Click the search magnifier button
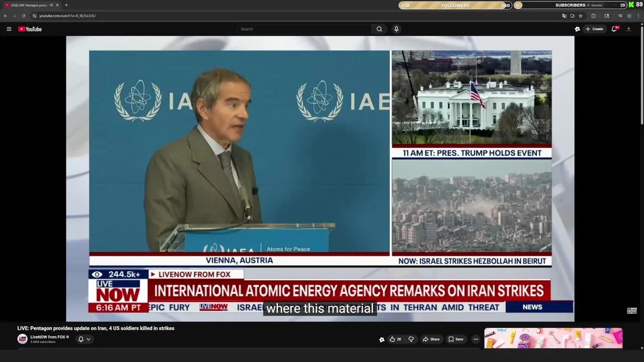 379,29
